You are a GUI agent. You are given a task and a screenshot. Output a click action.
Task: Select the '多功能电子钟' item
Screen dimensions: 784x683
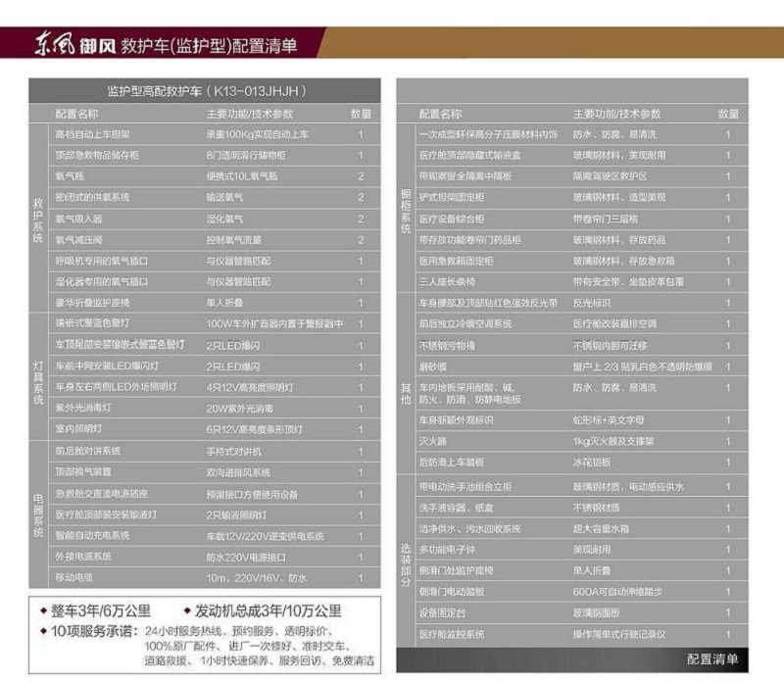point(447,550)
